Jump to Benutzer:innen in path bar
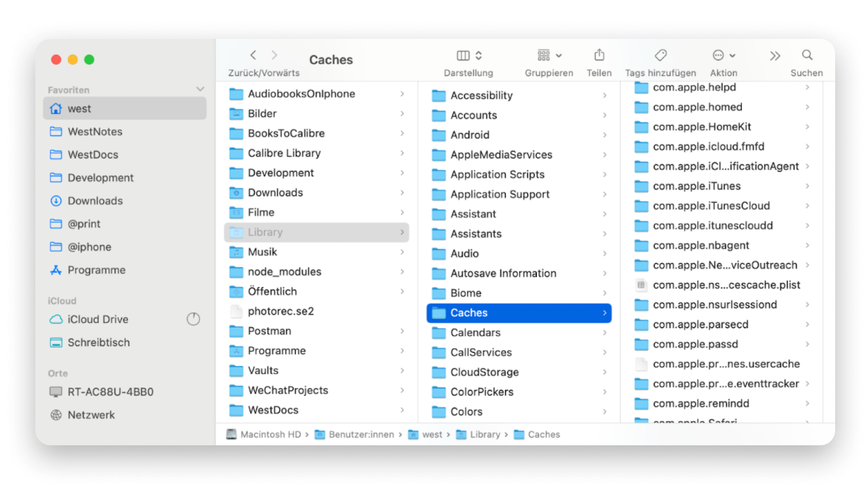The height and width of the screenshot is (497, 868). click(x=354, y=435)
